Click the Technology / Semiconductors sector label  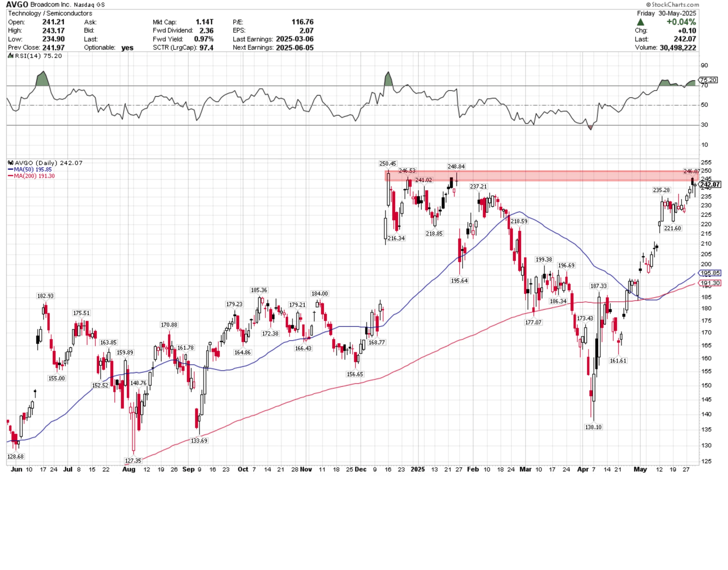[50, 13]
